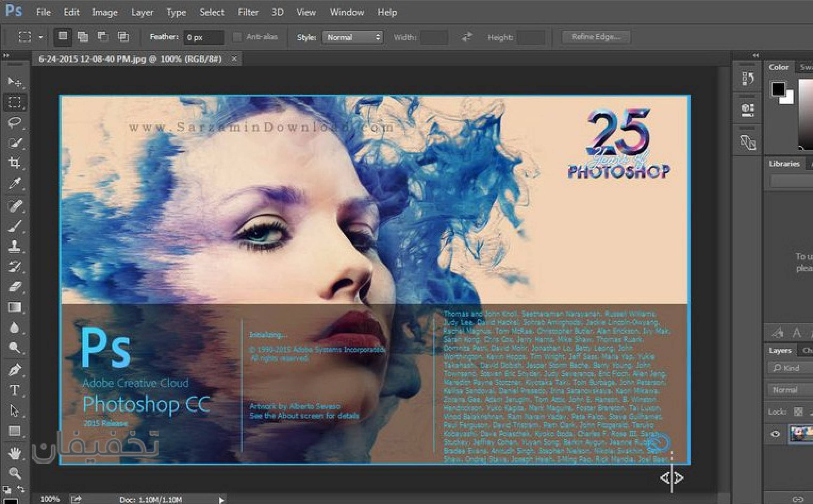The height and width of the screenshot is (504, 813).
Task: Open the Style dropdown set to Normal
Action: (353, 37)
